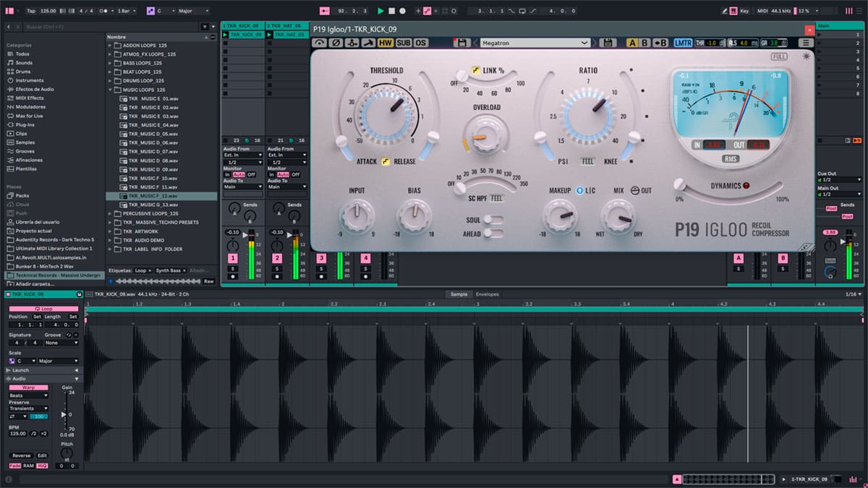Screen dimensions: 868x488
Task: Click the RMS meter mode button
Action: [731, 159]
